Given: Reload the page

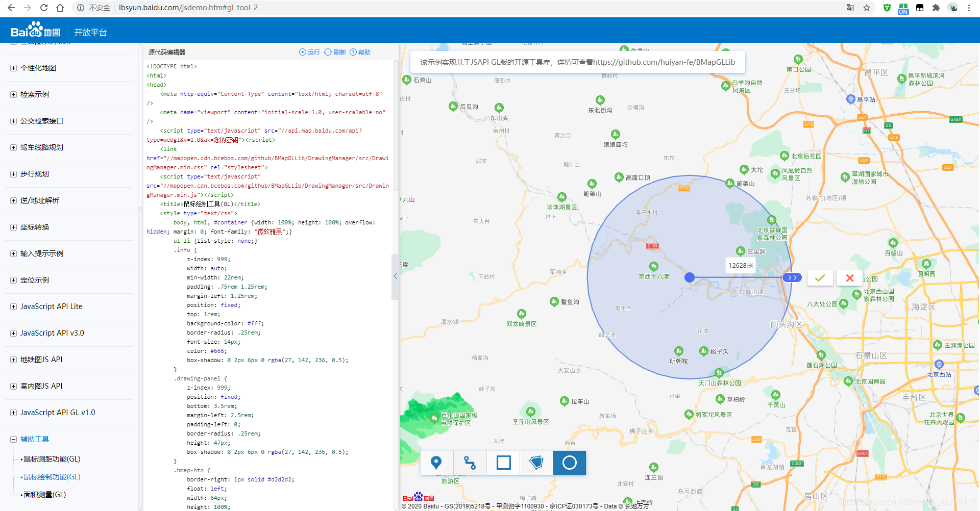Looking at the screenshot, I should (44, 8).
